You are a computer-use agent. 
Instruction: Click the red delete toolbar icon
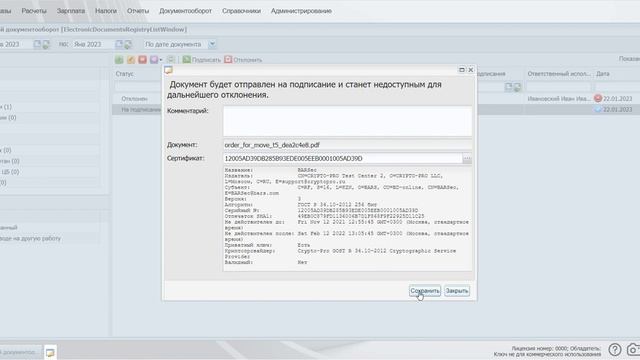pos(142,60)
